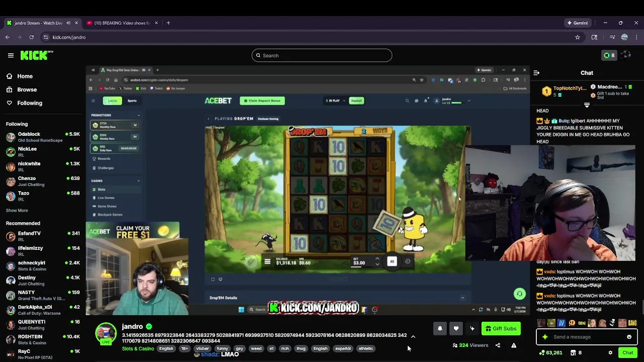644x362 pixels.
Task: Open the Kick hamburger menu
Action: [x=11, y=55]
